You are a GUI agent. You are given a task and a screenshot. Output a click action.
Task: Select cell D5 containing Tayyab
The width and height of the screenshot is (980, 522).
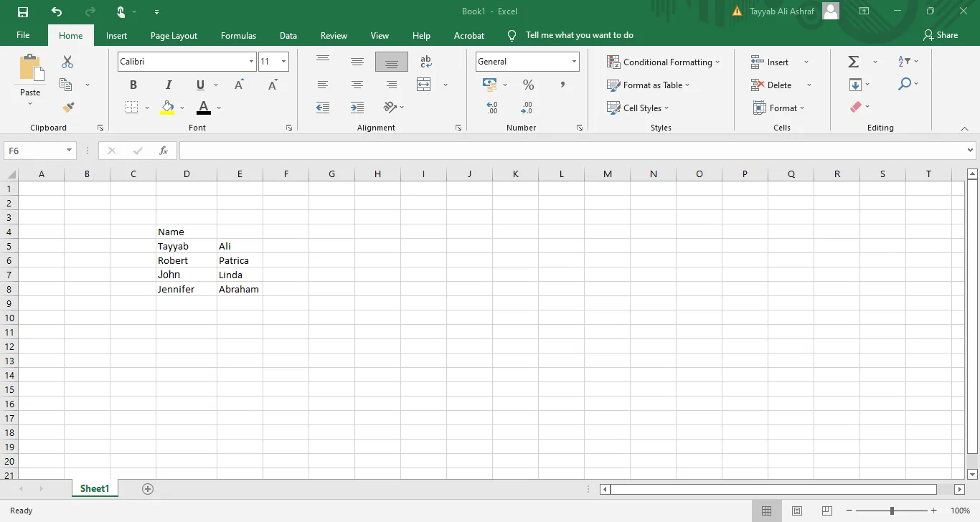[186, 246]
